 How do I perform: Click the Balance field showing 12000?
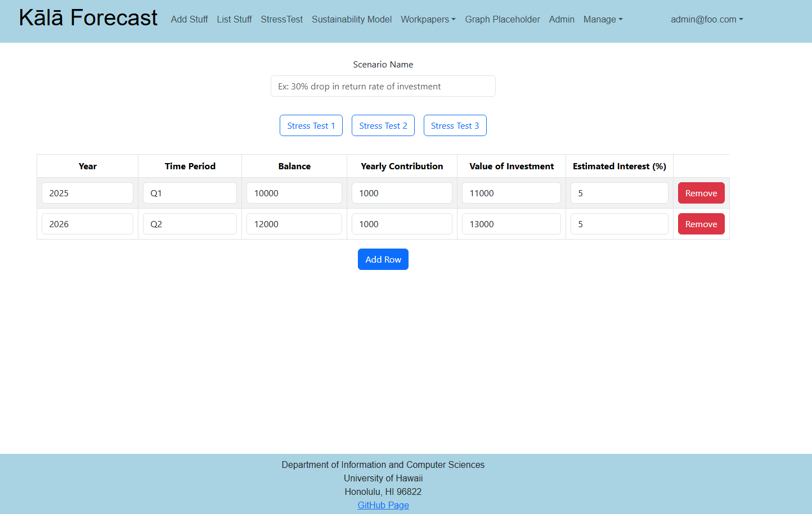[x=294, y=224]
